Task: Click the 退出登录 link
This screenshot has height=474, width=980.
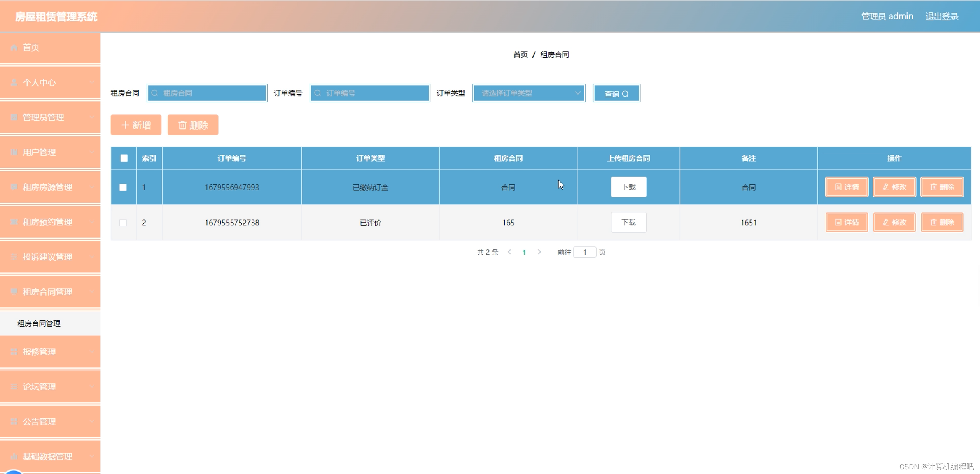Action: point(941,16)
